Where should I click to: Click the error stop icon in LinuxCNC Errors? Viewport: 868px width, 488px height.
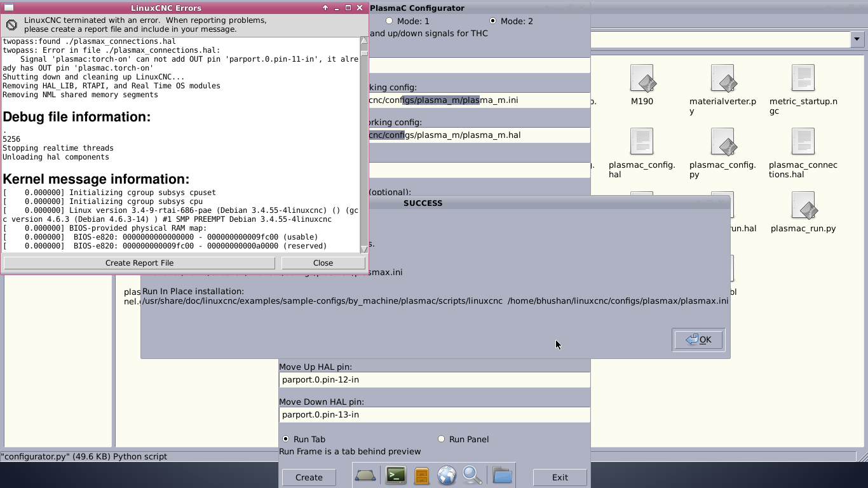click(11, 25)
